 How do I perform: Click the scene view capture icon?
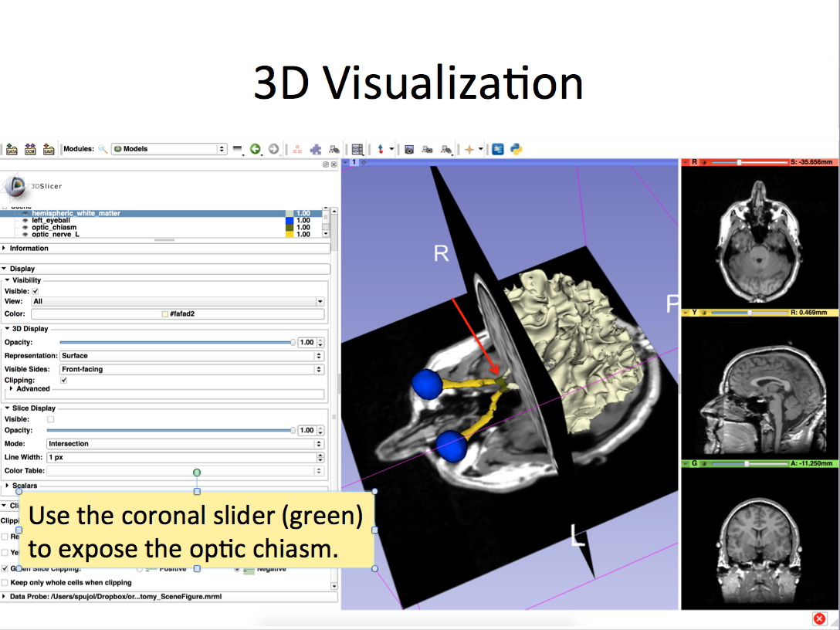427,150
